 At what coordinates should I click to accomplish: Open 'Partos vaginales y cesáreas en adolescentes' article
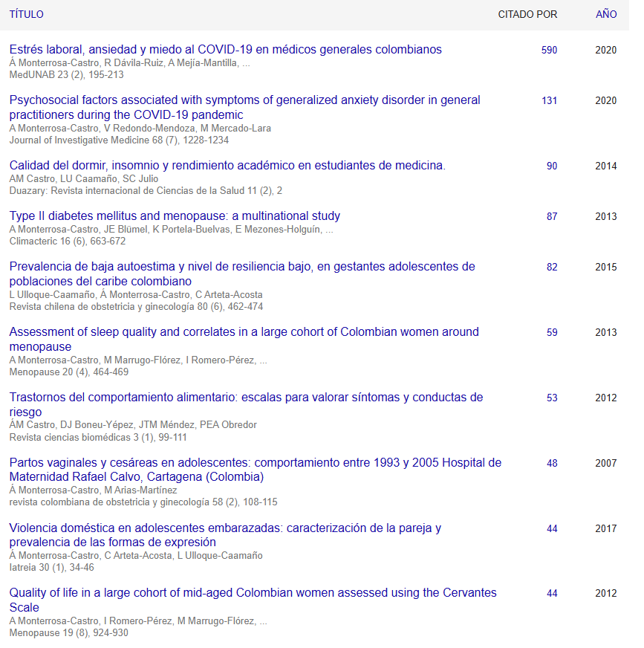coord(255,463)
